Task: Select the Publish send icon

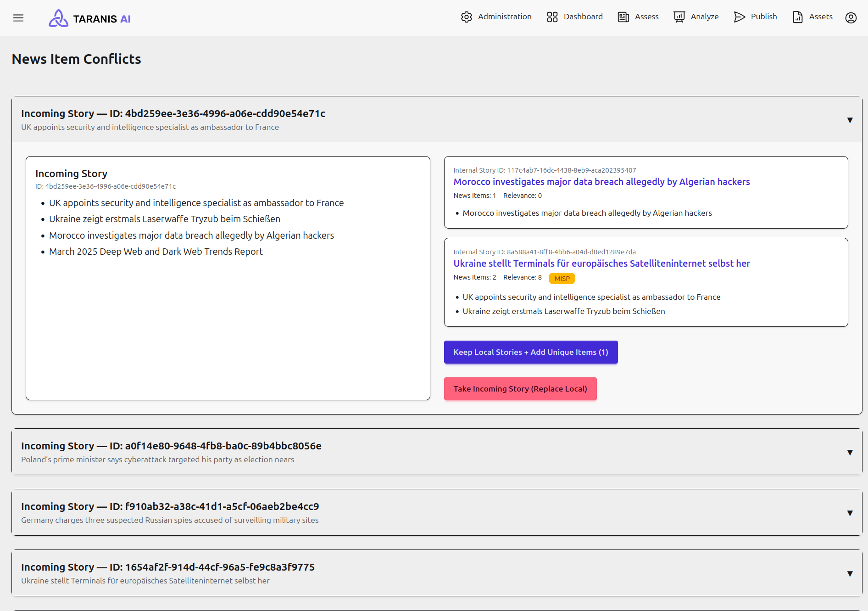Action: click(739, 17)
